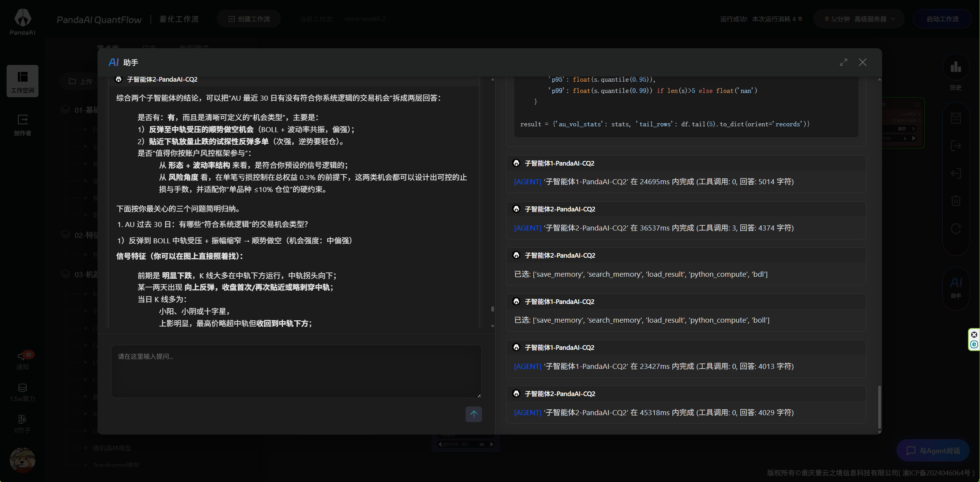The image size is (980, 482).
Task: Click the 创建工作流 button
Action: [x=249, y=18]
